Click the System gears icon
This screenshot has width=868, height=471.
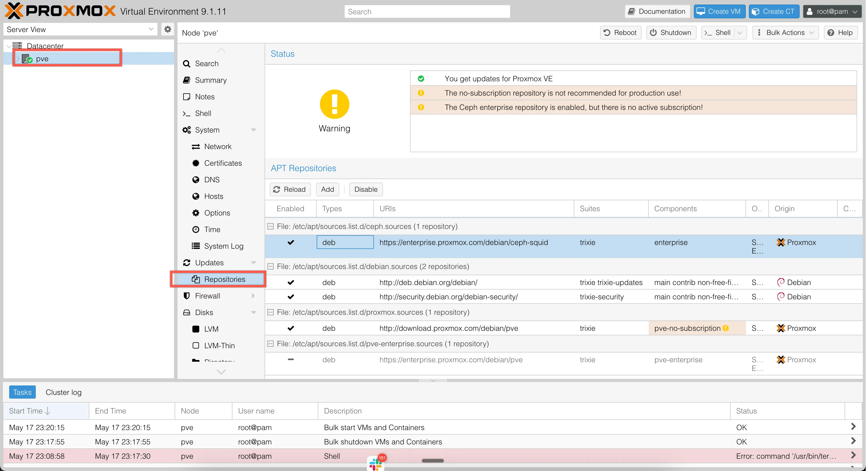186,130
